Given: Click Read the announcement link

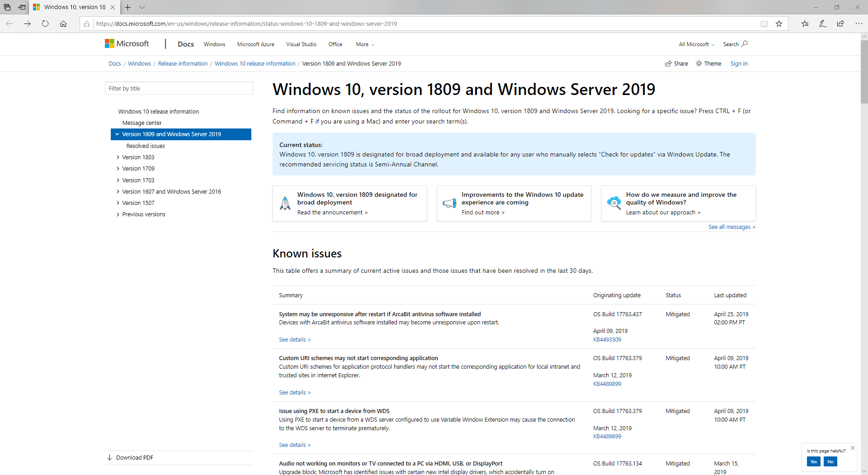Looking at the screenshot, I should (x=332, y=213).
